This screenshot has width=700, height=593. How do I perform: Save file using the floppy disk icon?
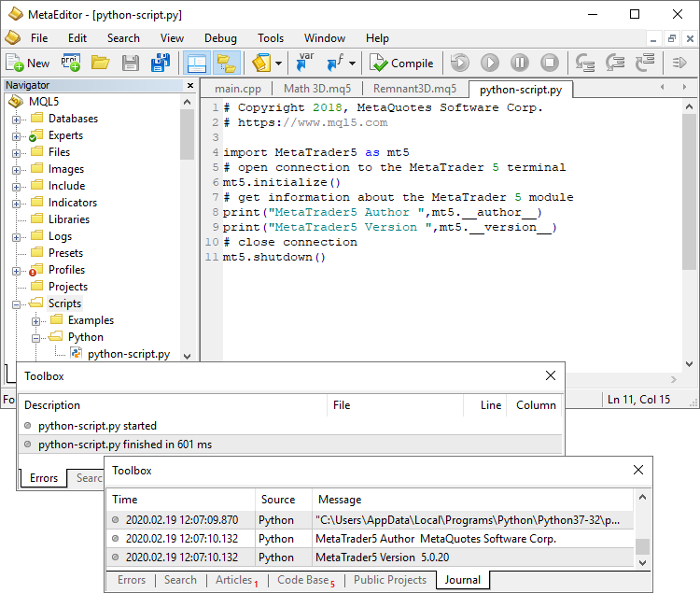[x=131, y=64]
